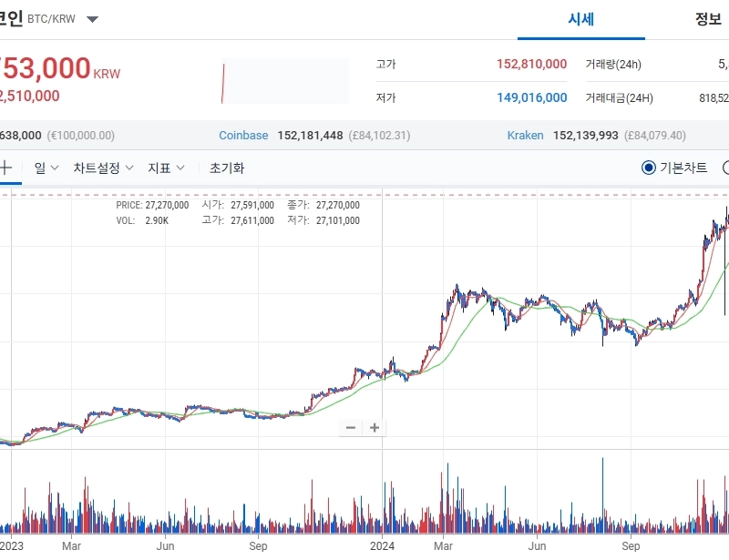Viewport: 729px width, 560px height.
Task: Click the 고가 high price value 152,810,000
Action: [x=531, y=65]
